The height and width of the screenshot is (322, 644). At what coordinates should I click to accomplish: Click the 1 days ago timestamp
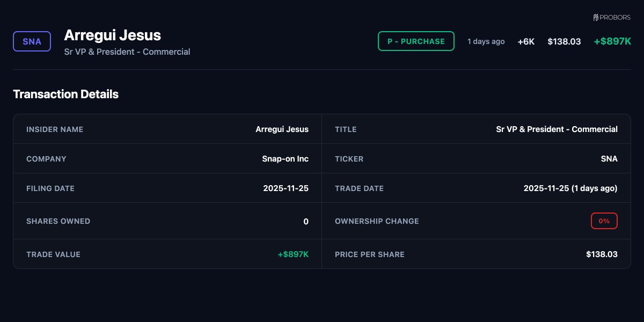click(486, 41)
